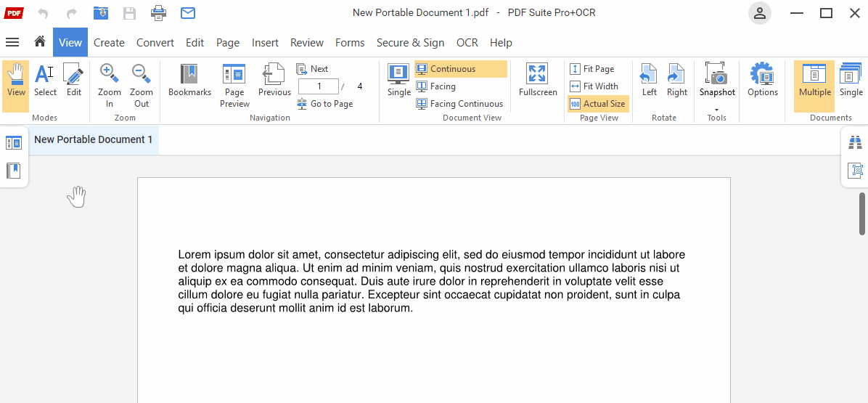Open the Bookmarks panel from ribbon
Viewport: 868px width, 403px height.
tap(189, 81)
